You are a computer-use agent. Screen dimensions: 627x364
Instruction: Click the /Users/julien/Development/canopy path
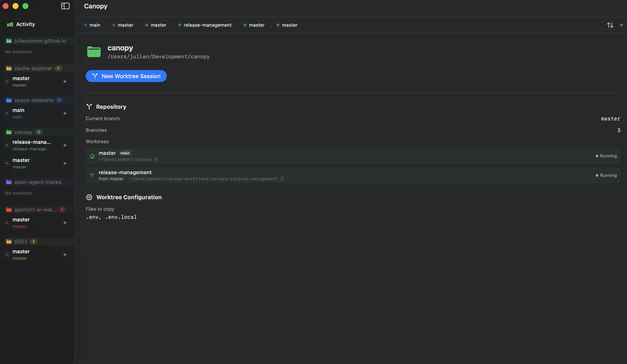159,57
